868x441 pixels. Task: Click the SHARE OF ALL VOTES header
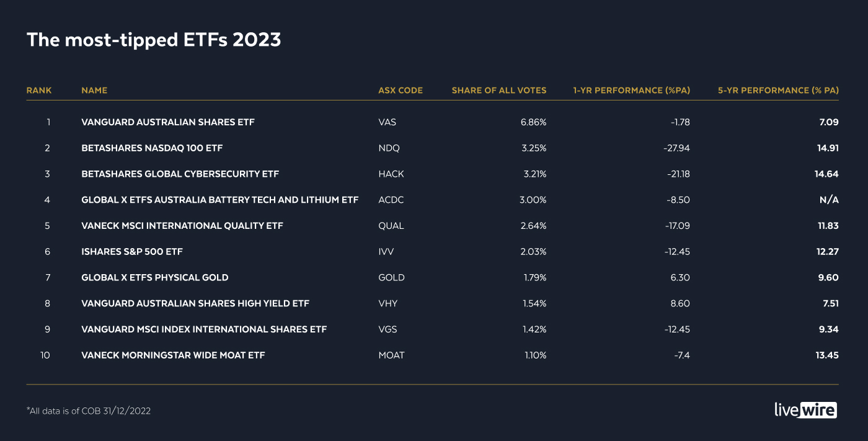coord(498,91)
